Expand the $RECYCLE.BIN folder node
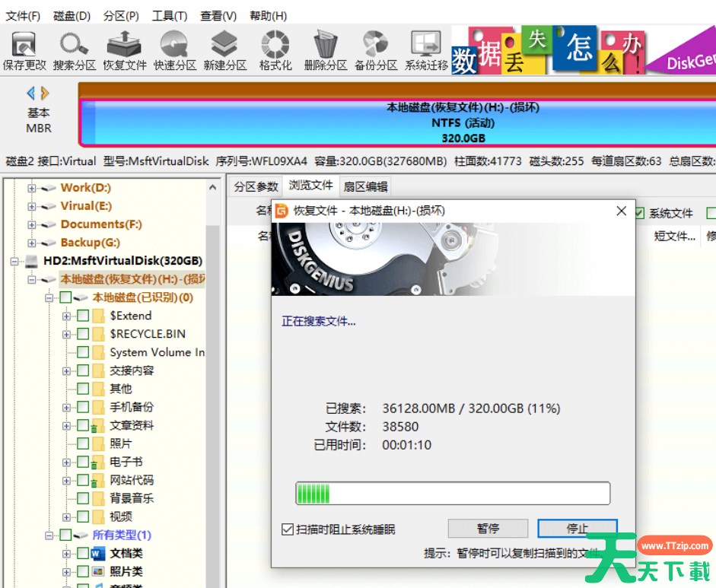This screenshot has width=716, height=588. (66, 334)
